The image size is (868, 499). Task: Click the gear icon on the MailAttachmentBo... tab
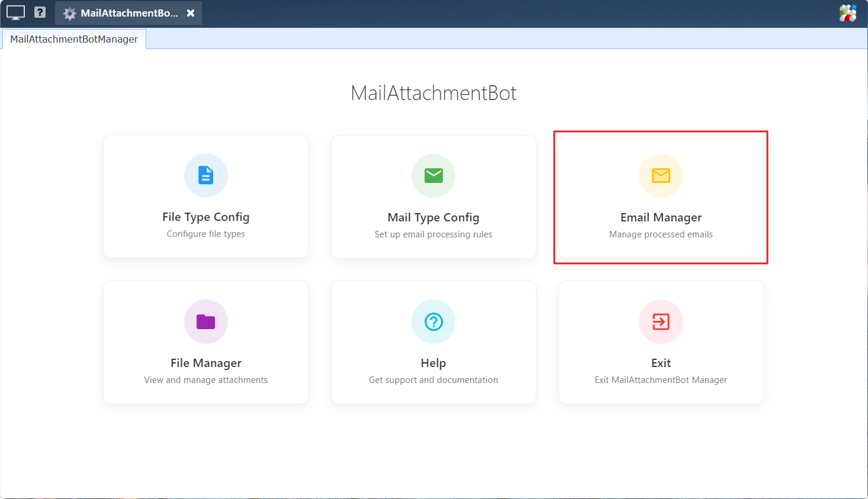[x=70, y=14]
